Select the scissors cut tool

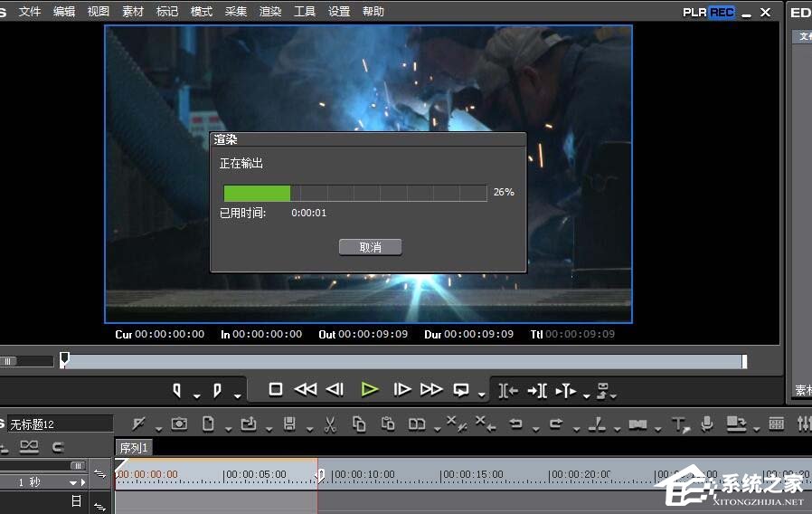coord(330,424)
